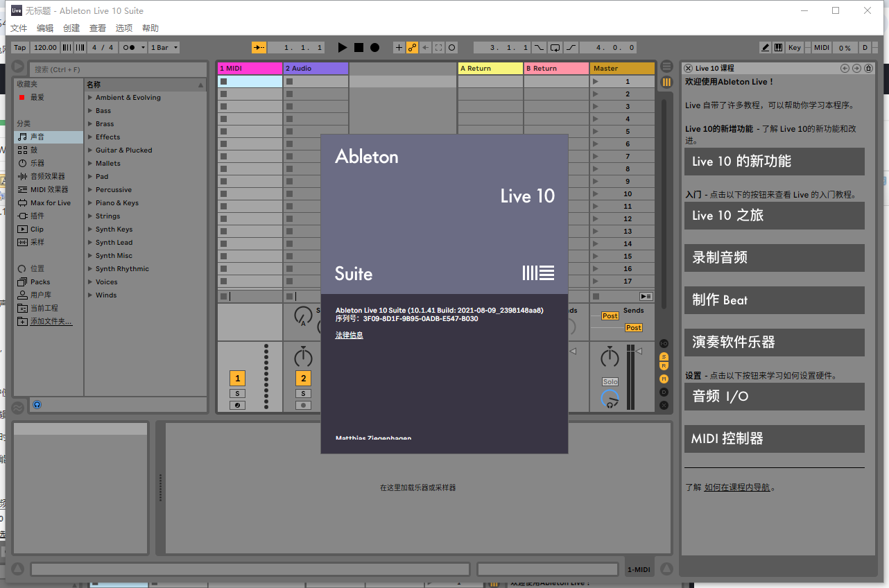889x588 pixels.
Task: Expand the Winds folder
Action: tap(90, 295)
